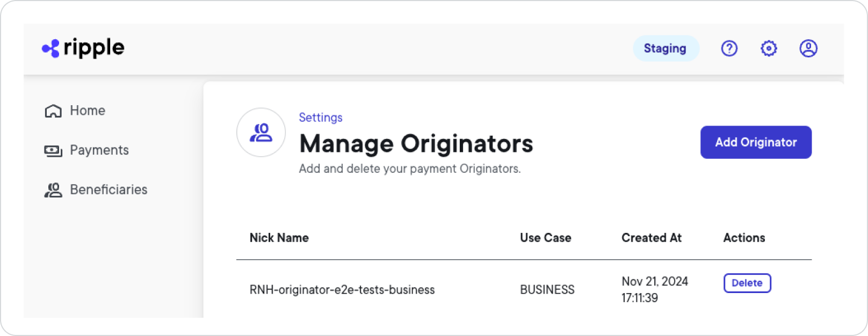This screenshot has height=336, width=868.
Task: Click the Payments cash icon in sidebar
Action: 53,151
